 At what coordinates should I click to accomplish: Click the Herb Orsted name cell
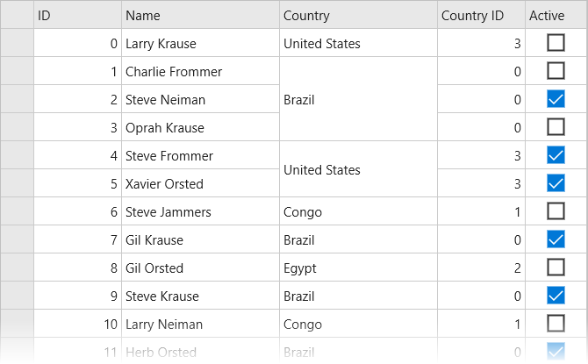(200, 352)
